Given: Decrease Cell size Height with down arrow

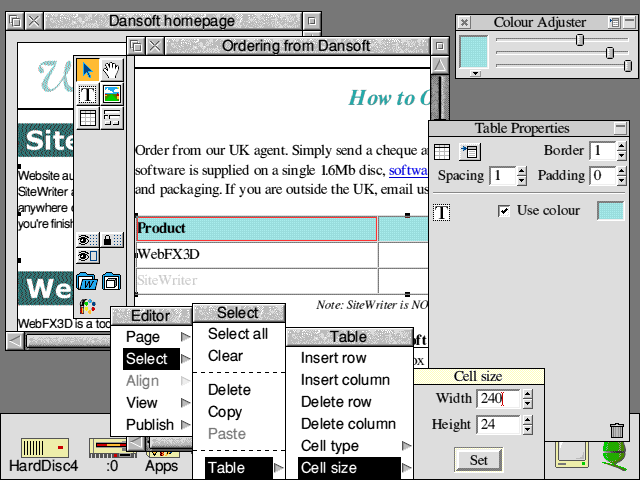Looking at the screenshot, I should tap(527, 429).
